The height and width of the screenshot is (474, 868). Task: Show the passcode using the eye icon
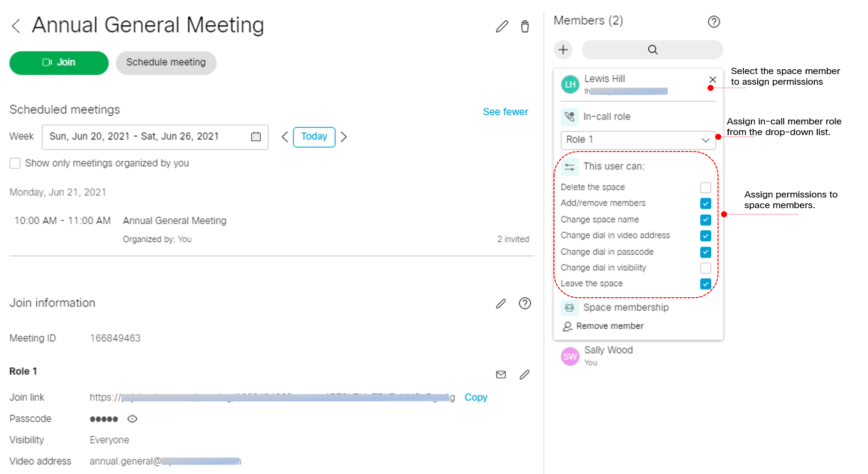tap(132, 419)
